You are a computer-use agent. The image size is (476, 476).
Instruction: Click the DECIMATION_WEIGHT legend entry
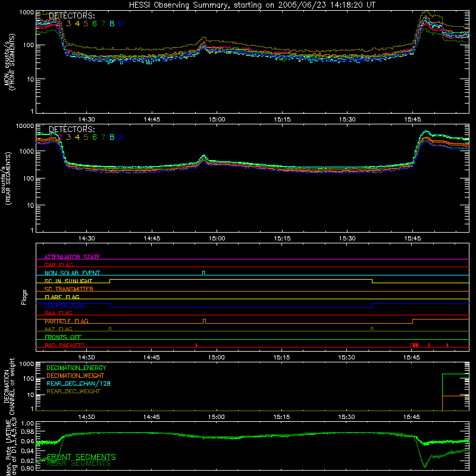coord(76,375)
